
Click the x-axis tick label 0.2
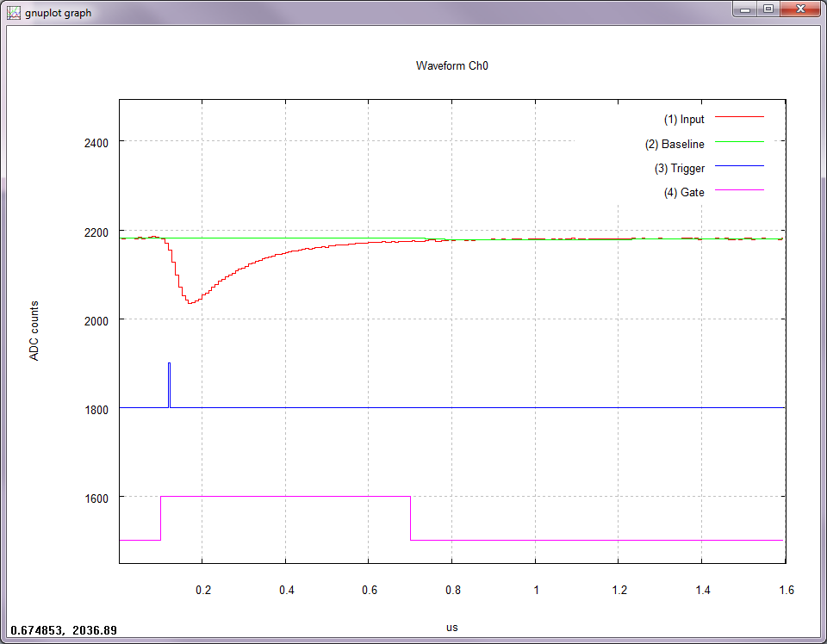point(203,591)
